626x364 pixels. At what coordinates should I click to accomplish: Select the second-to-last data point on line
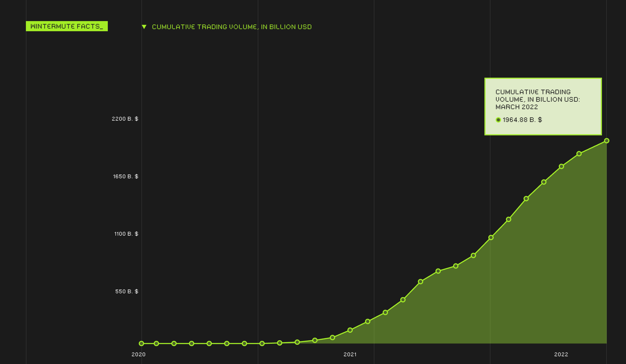[579, 154]
